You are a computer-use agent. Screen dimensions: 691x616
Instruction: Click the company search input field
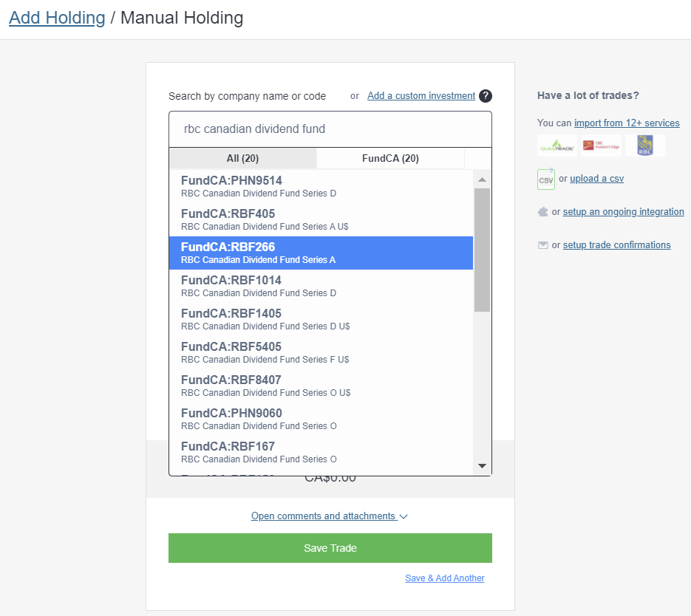330,129
